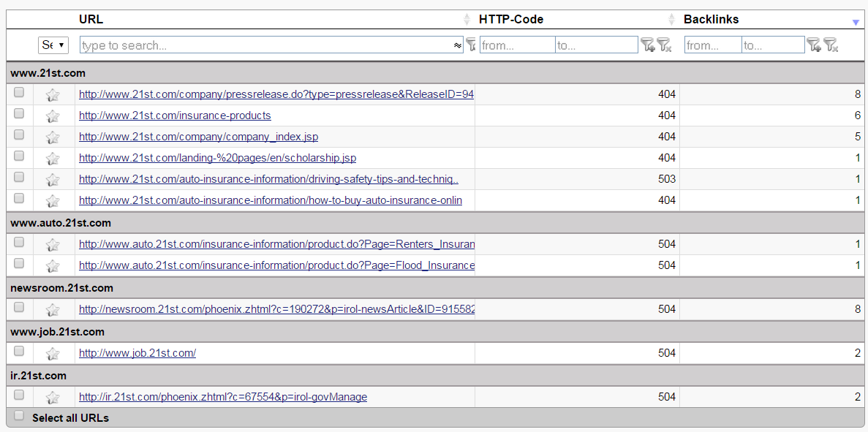Screen dimensions: 868x432
Task: Sort the table by Backlinks column arrow
Action: coord(856,22)
